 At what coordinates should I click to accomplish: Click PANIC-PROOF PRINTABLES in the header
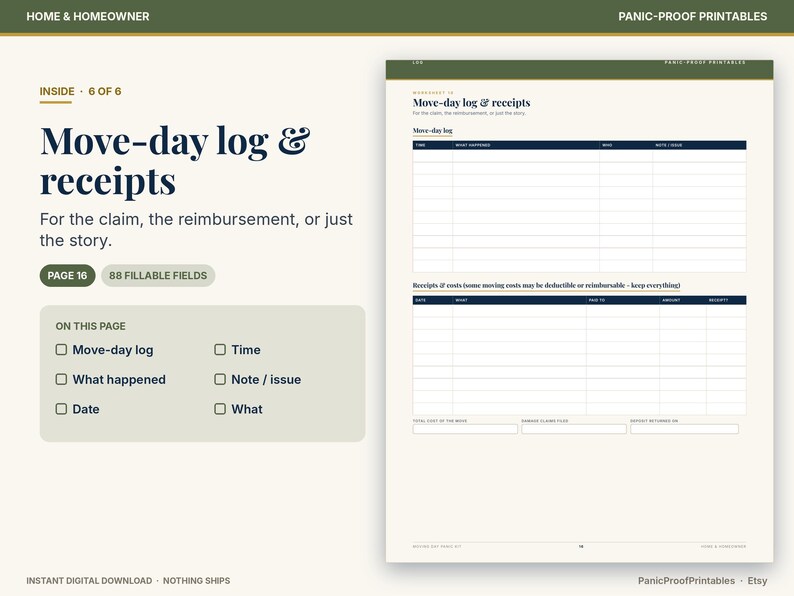pos(692,16)
